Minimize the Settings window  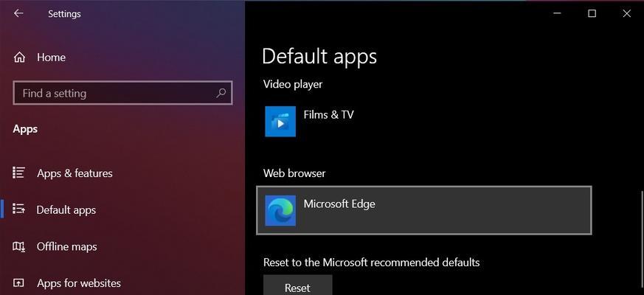(x=557, y=13)
